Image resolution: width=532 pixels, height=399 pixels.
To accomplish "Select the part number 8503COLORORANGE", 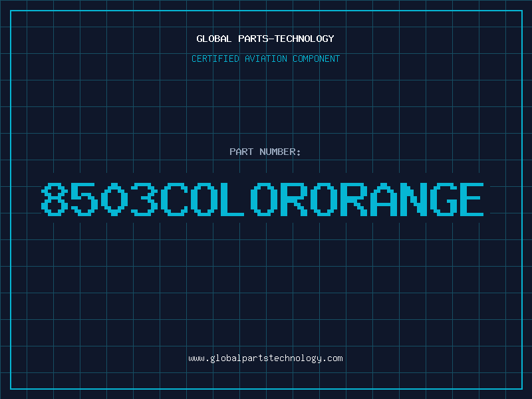I will (262, 199).
